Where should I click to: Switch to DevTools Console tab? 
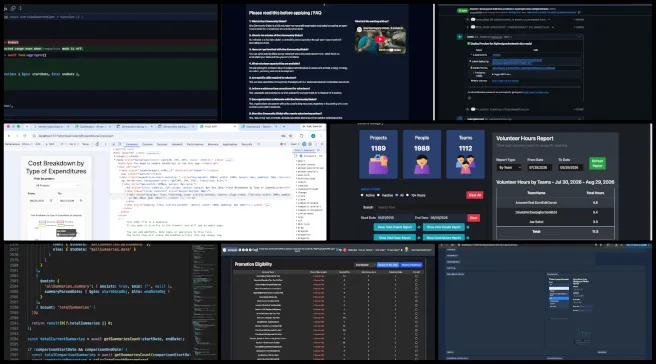point(147,144)
